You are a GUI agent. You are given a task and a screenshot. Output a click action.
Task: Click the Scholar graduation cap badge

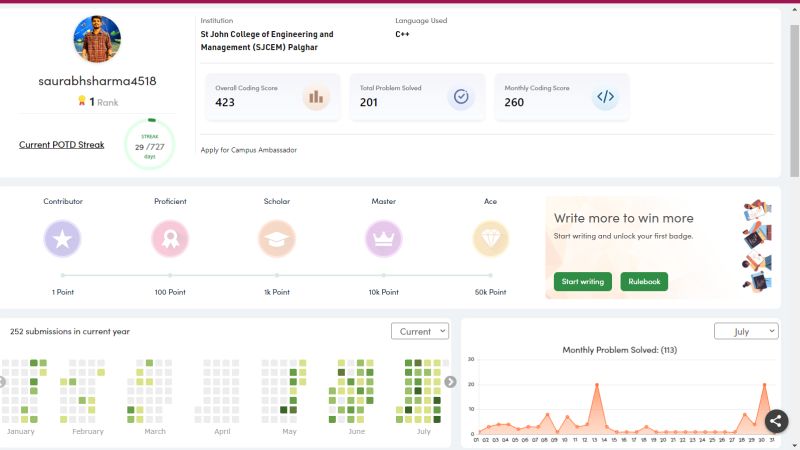(x=277, y=238)
